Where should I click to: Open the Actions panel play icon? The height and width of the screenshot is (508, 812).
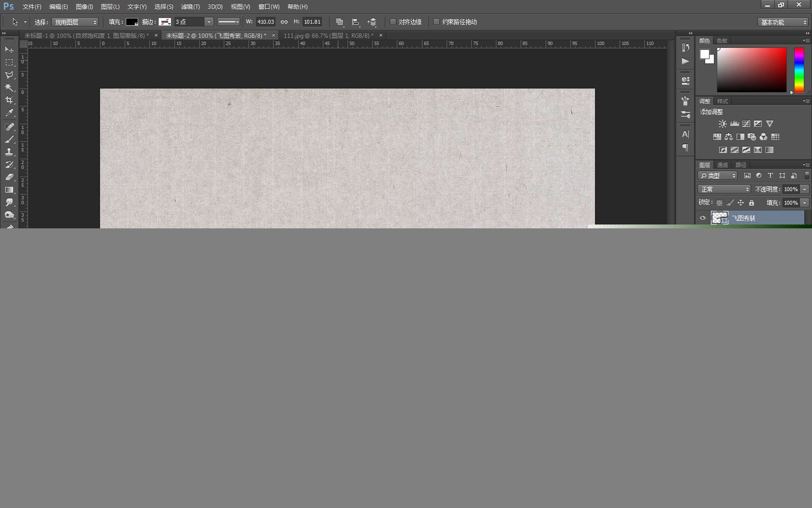click(685, 61)
